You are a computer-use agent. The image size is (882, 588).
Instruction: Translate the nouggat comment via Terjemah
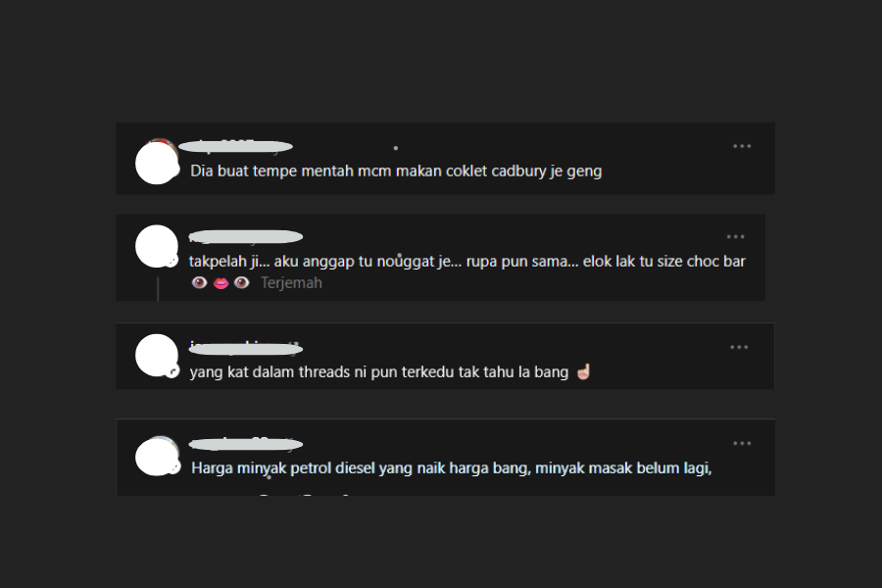point(291,282)
